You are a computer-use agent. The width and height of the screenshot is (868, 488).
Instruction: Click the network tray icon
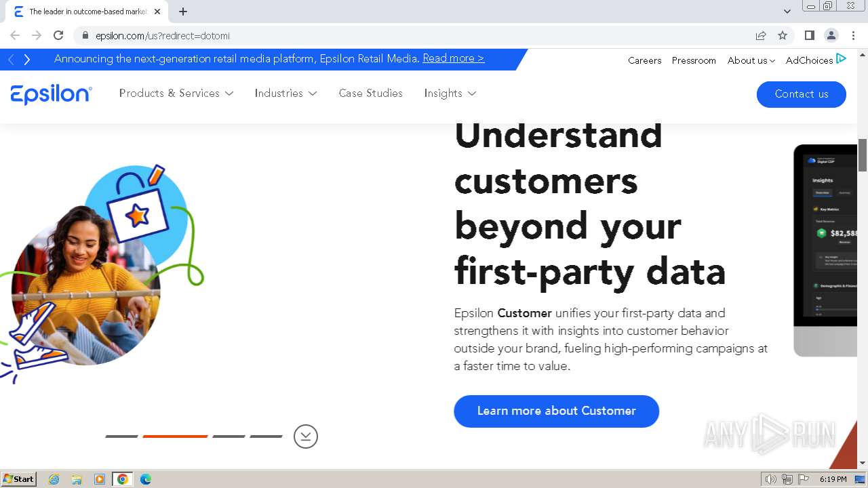coord(787,479)
